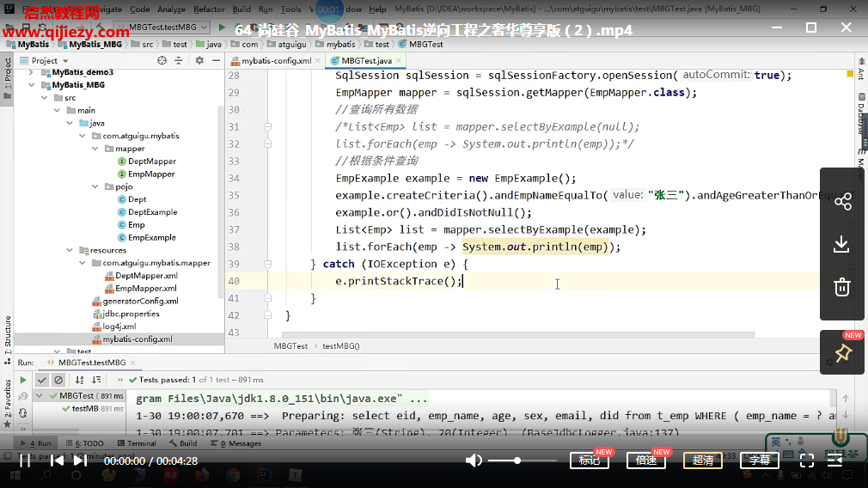
Task: Open the 倍速 playback speed menu
Action: tap(646, 461)
